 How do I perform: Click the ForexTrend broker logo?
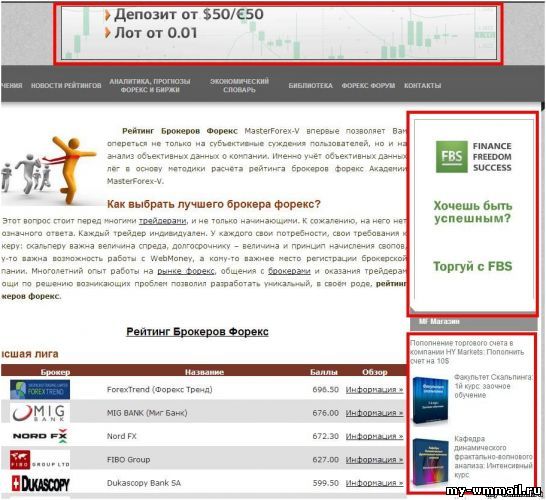40,389
